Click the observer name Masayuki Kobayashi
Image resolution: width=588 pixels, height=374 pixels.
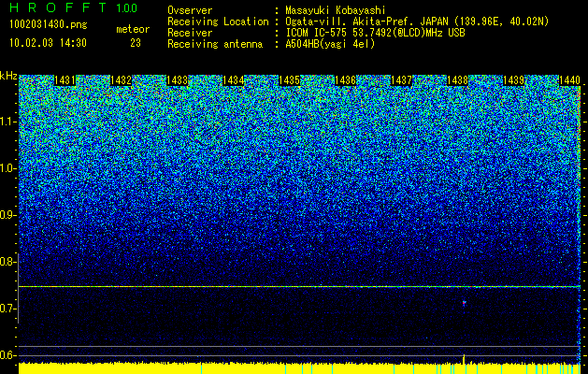tap(336, 10)
